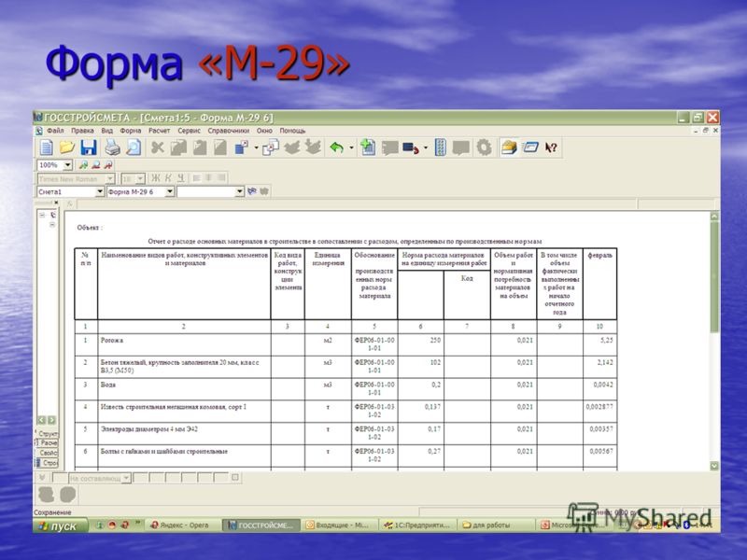The height and width of the screenshot is (560, 747).
Task: Switch to the Строк side tab
Action: tap(48, 462)
